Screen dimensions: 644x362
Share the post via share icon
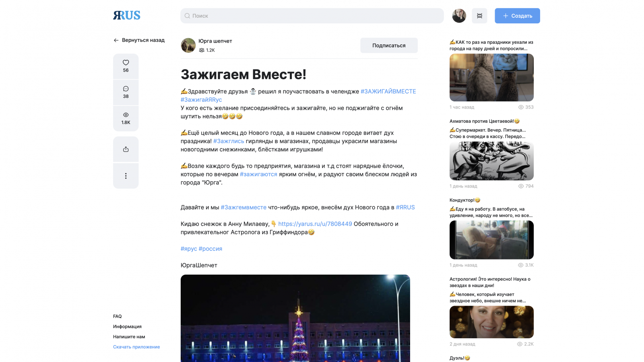coord(126,149)
